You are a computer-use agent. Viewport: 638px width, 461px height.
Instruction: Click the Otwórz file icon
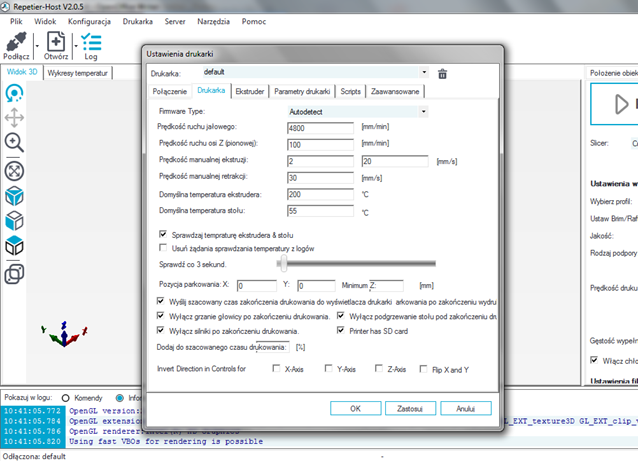point(56,42)
